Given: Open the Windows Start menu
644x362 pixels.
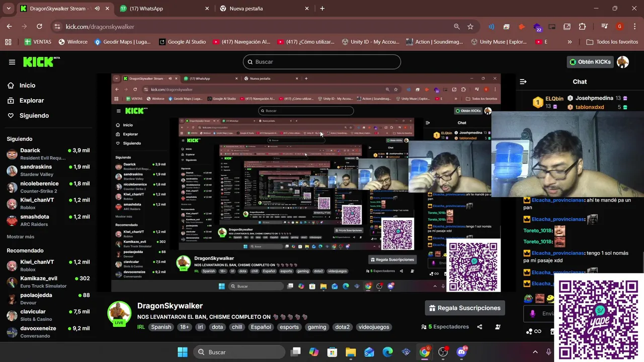Looking at the screenshot, I should click(x=183, y=352).
